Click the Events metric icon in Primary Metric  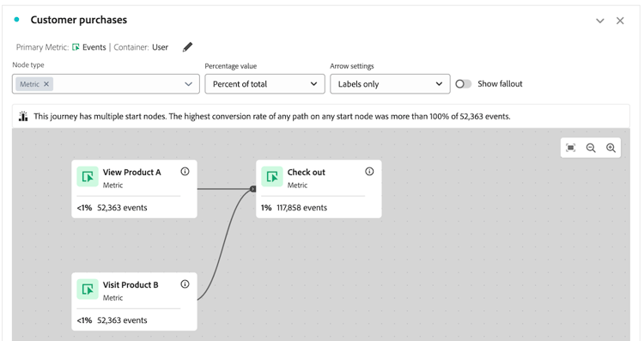tap(76, 47)
